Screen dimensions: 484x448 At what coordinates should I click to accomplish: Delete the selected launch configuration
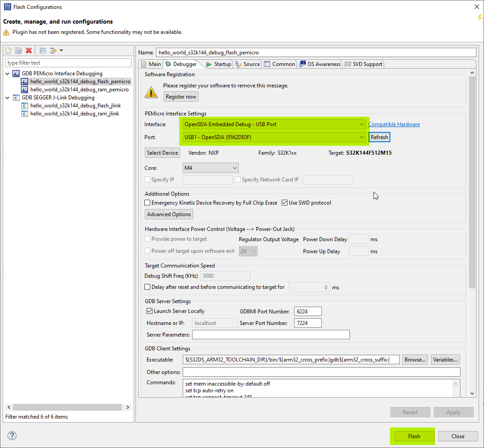(x=28, y=50)
